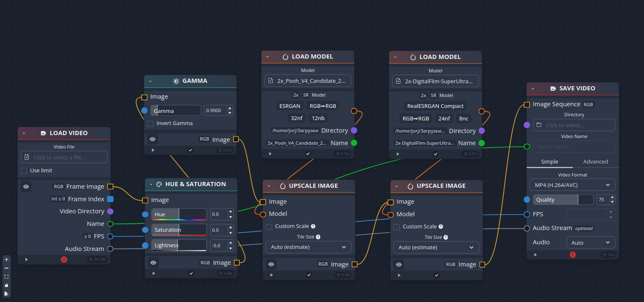Screen dimensions: 644x302
Task: Click the red error icon on Load Video node
Action: click(x=64, y=259)
